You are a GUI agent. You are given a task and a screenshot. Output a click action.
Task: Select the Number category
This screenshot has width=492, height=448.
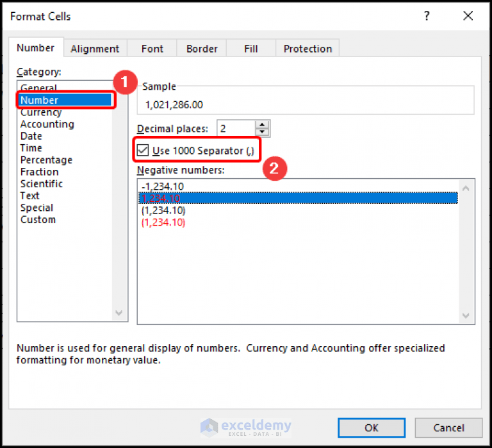tap(65, 100)
